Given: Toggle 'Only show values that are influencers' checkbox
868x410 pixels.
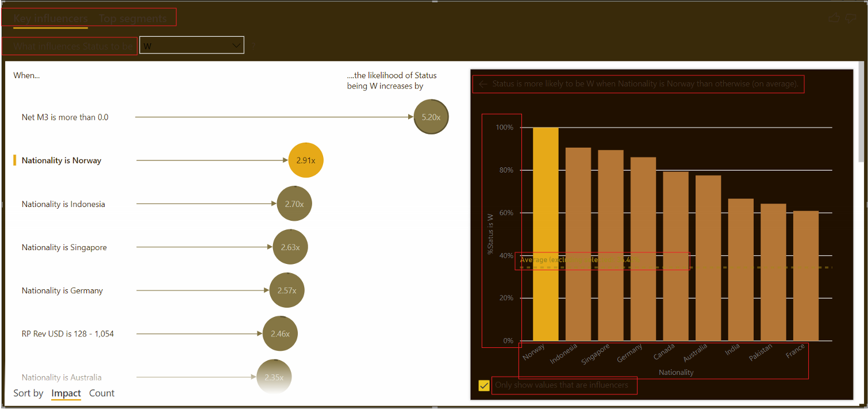Looking at the screenshot, I should click(x=484, y=385).
